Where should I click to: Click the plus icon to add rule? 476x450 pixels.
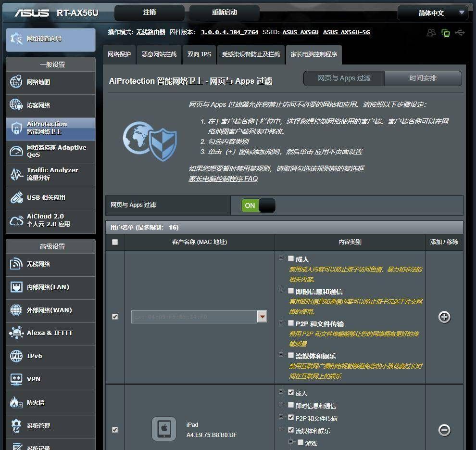[444, 317]
